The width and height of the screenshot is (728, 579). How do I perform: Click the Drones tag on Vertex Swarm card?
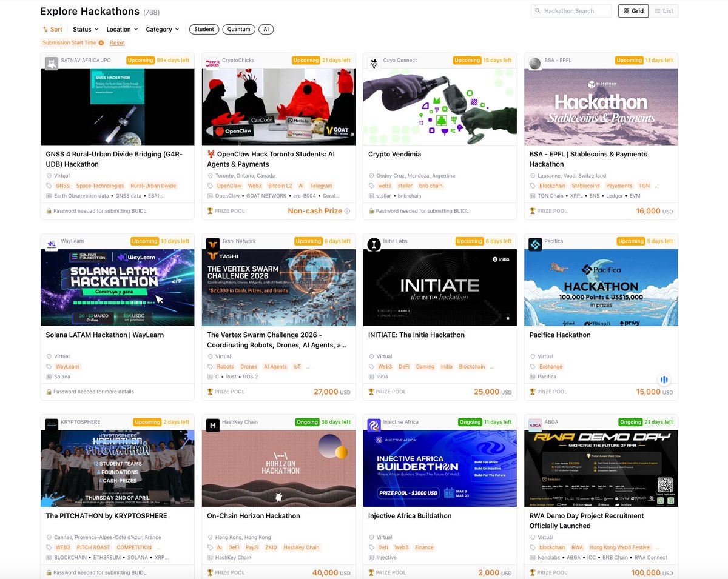249,367
